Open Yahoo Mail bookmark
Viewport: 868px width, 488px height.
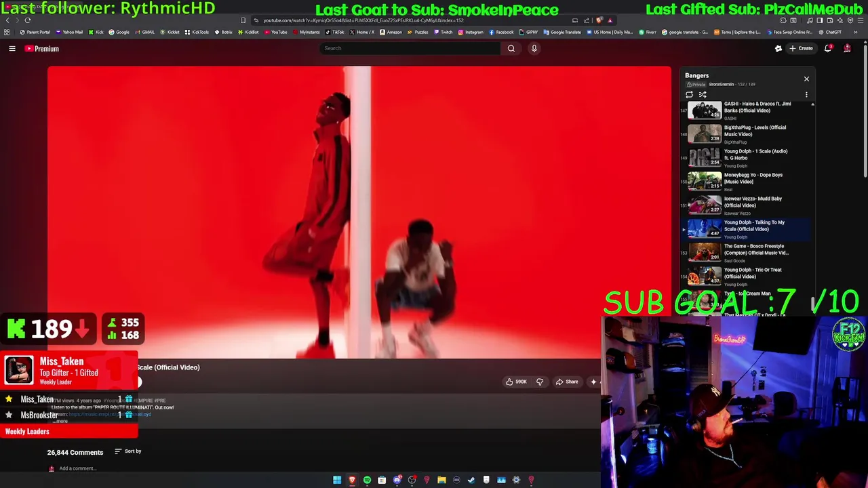pyautogui.click(x=70, y=32)
